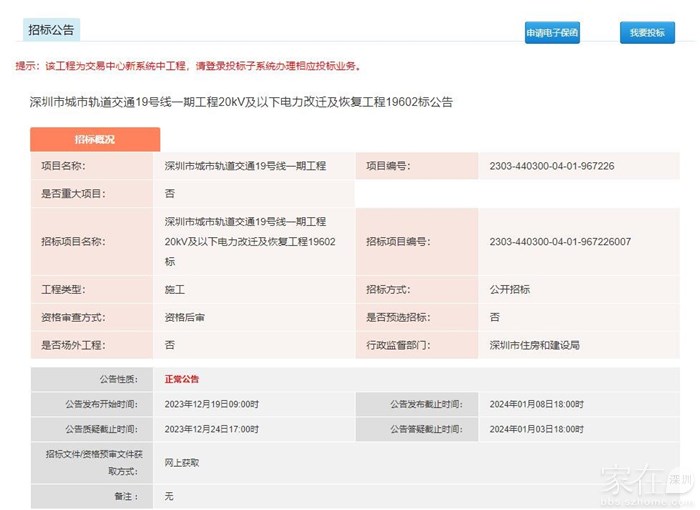Select the 招标公告 tab
This screenshot has width=700, height=510.
50,31
